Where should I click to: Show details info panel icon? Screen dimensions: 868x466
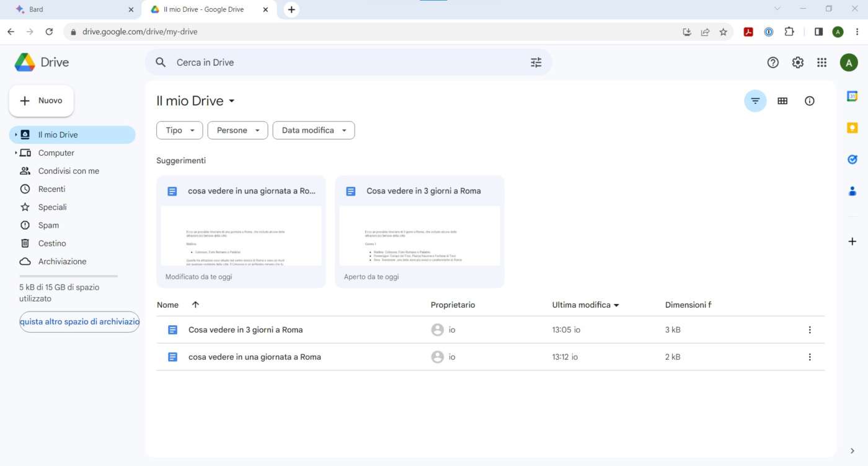tap(809, 101)
